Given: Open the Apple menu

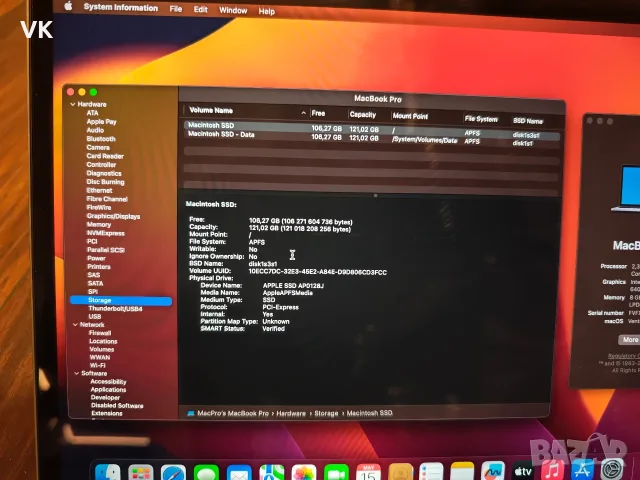Looking at the screenshot, I should pyautogui.click(x=68, y=6).
